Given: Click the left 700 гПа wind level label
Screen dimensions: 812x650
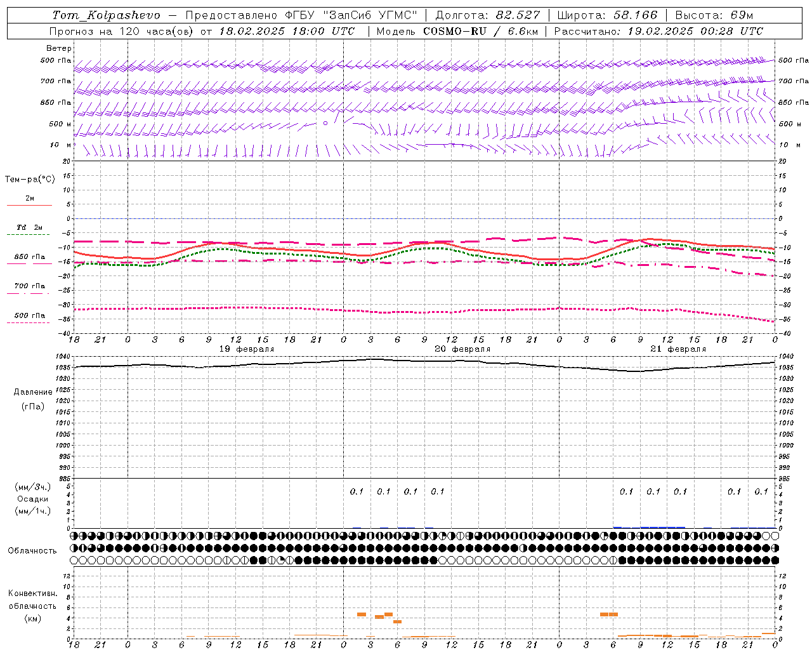Looking at the screenshot, I should pyautogui.click(x=56, y=81).
